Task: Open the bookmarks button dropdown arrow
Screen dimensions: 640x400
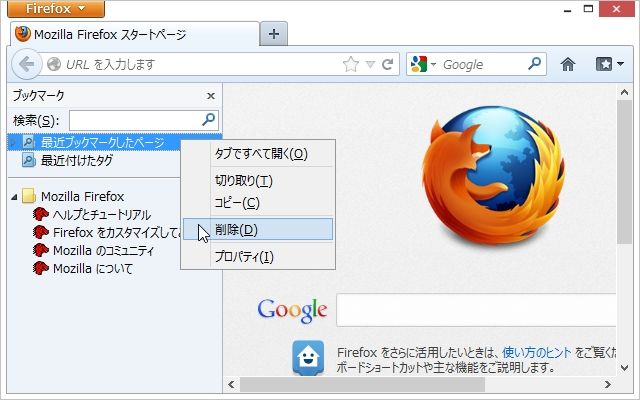Action: tap(620, 64)
